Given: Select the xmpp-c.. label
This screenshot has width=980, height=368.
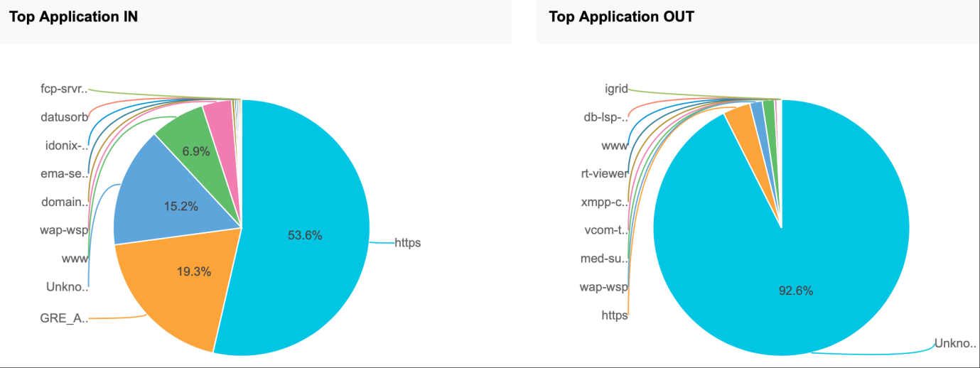Looking at the screenshot, I should [x=605, y=202].
